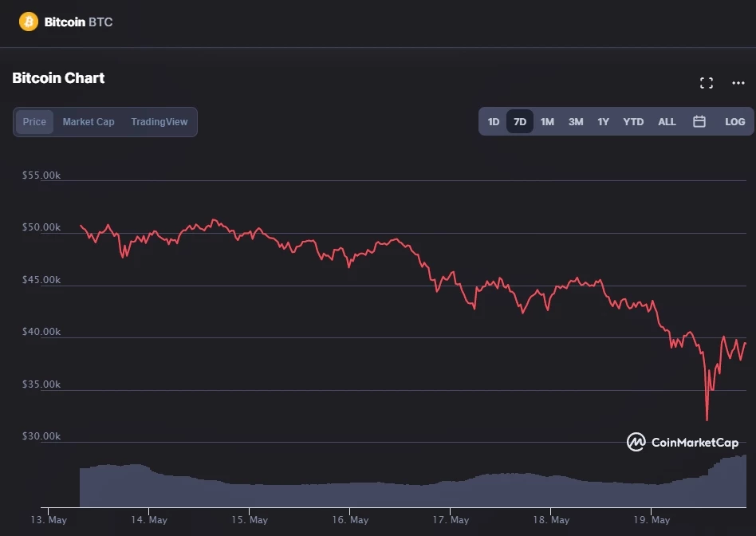This screenshot has width=756, height=536.
Task: Click the orange Bitcoin logo icon
Action: coord(29,22)
